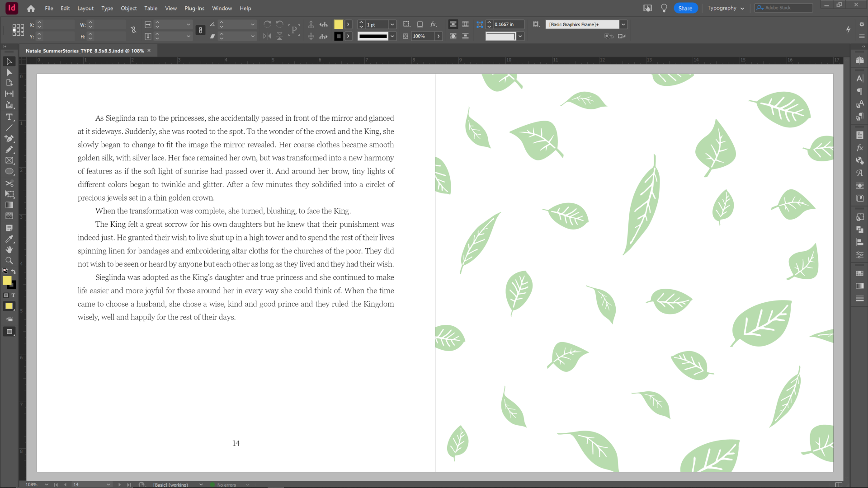868x488 pixels.
Task: Click the yellow fill box in the toolbox
Action: point(7,281)
